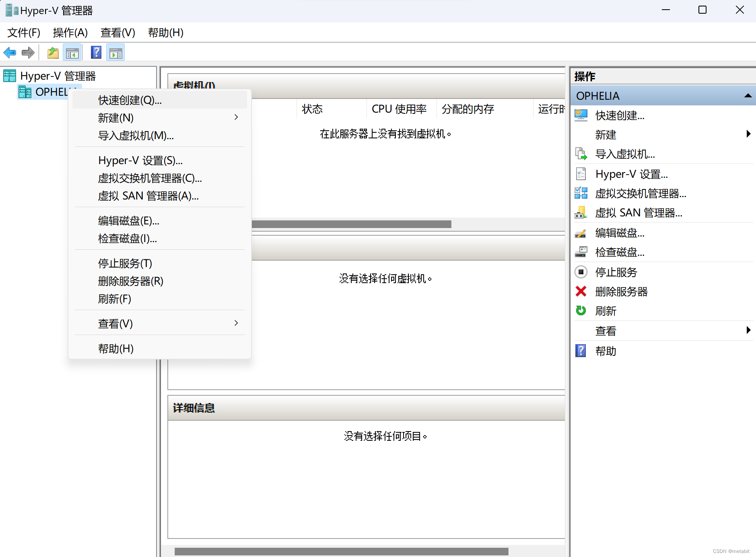Open the 操作(A) menu
The width and height of the screenshot is (756, 557).
[x=70, y=33]
